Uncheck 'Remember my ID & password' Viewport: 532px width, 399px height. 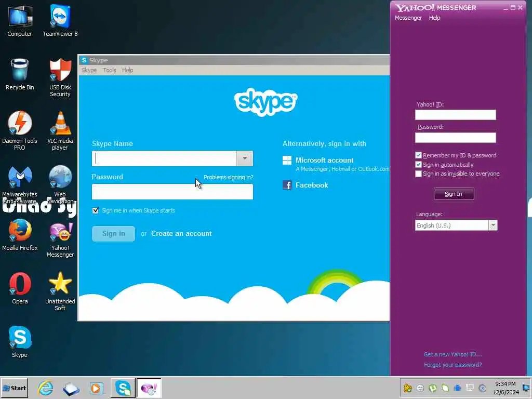click(418, 155)
